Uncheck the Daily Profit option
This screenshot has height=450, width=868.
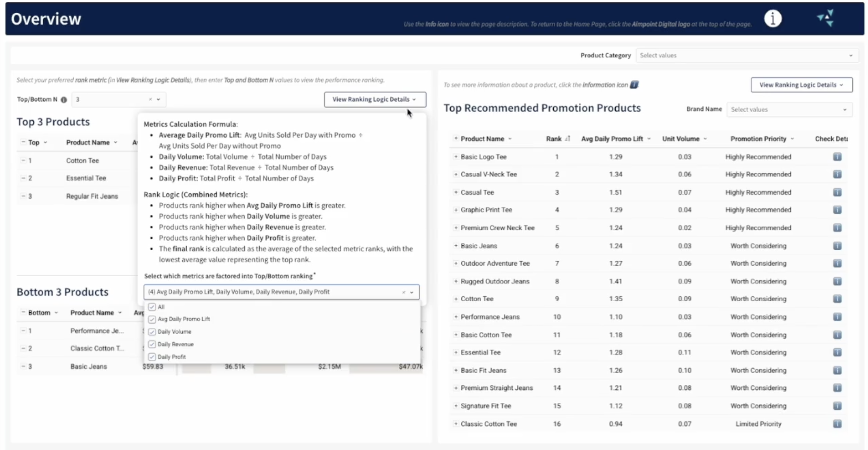click(152, 357)
